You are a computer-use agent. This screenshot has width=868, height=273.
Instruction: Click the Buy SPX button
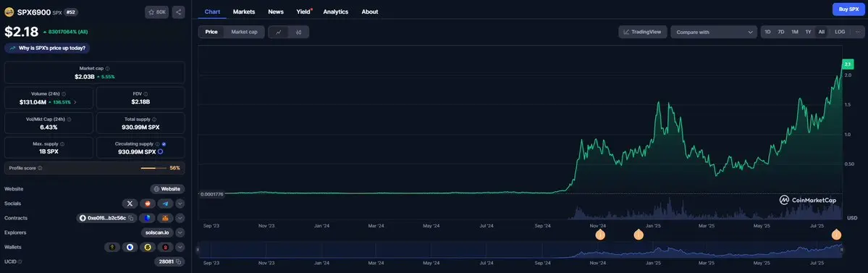[x=848, y=9]
